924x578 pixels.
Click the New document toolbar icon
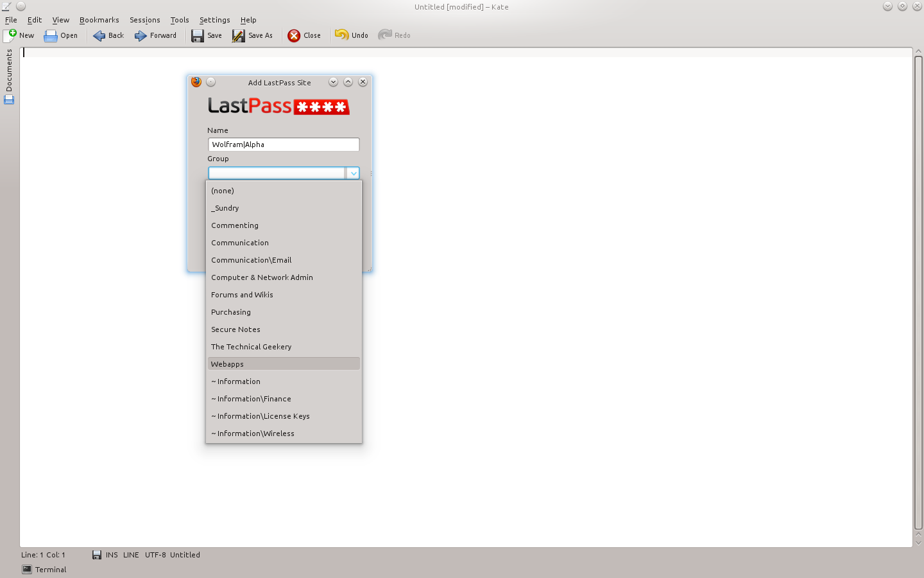(10, 35)
